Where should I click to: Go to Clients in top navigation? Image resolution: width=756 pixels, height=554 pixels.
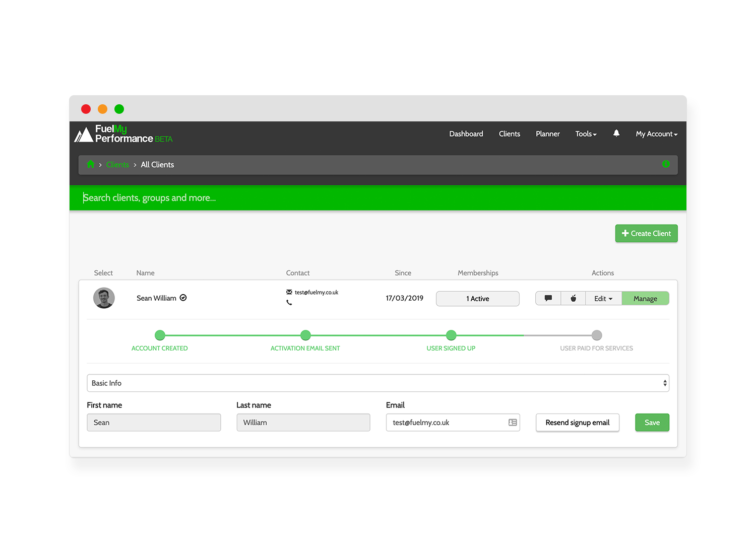(x=510, y=133)
